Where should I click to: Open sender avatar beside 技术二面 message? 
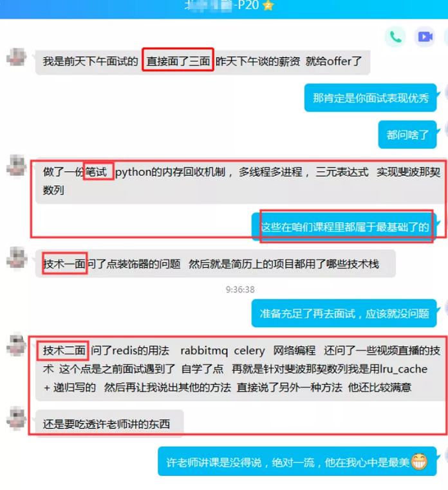(17, 344)
